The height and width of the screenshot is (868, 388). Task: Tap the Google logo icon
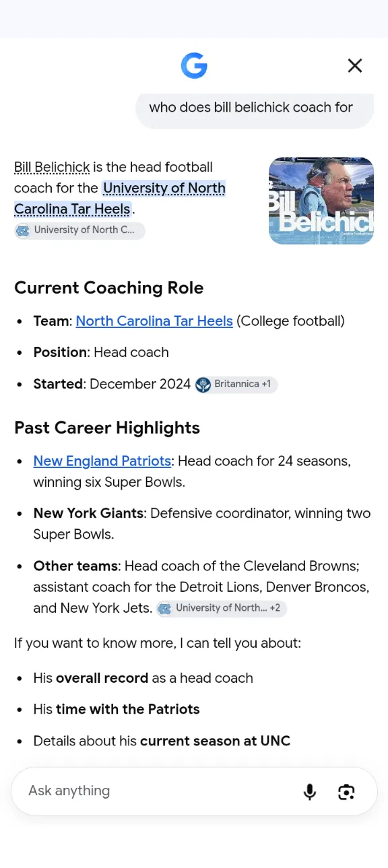[194, 65]
